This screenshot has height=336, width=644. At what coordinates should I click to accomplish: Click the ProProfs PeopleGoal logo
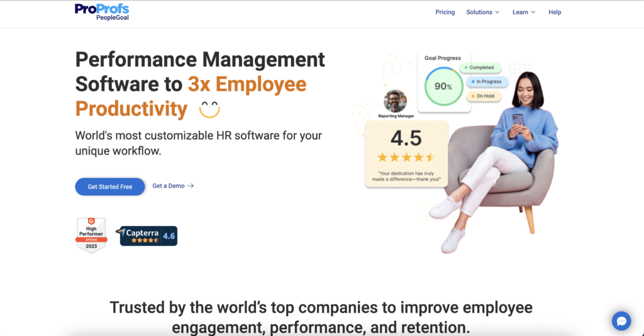coord(101,11)
